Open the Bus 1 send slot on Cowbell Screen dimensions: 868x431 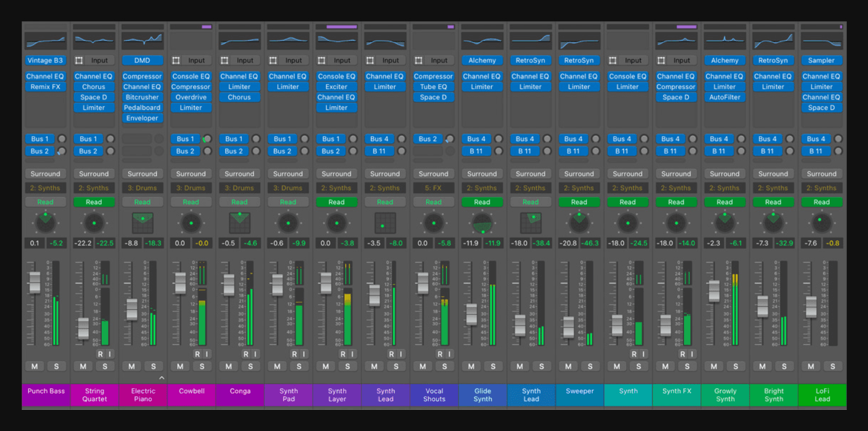tap(185, 138)
